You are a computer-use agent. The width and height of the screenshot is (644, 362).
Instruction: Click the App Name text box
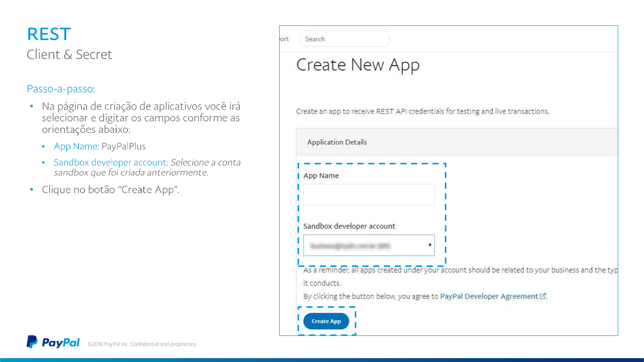click(369, 195)
